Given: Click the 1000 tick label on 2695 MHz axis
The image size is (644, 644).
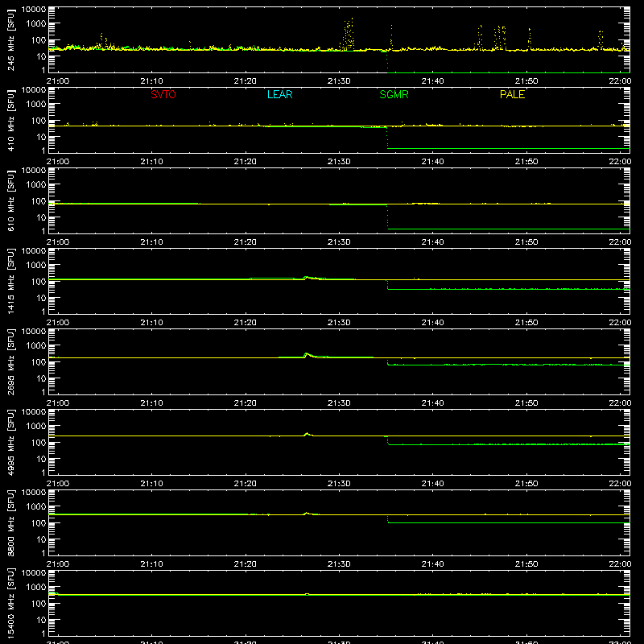Looking at the screenshot, I should pyautogui.click(x=36, y=346).
